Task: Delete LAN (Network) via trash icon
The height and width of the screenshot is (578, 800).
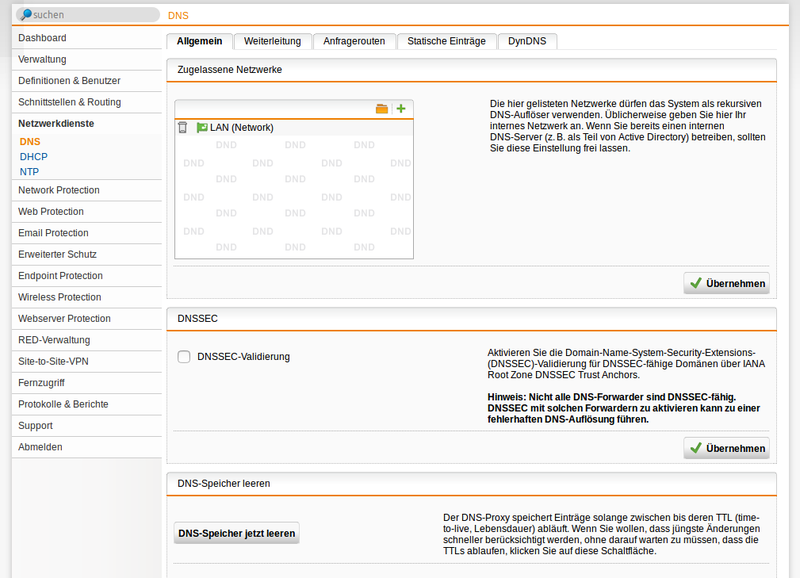Action: [182, 128]
